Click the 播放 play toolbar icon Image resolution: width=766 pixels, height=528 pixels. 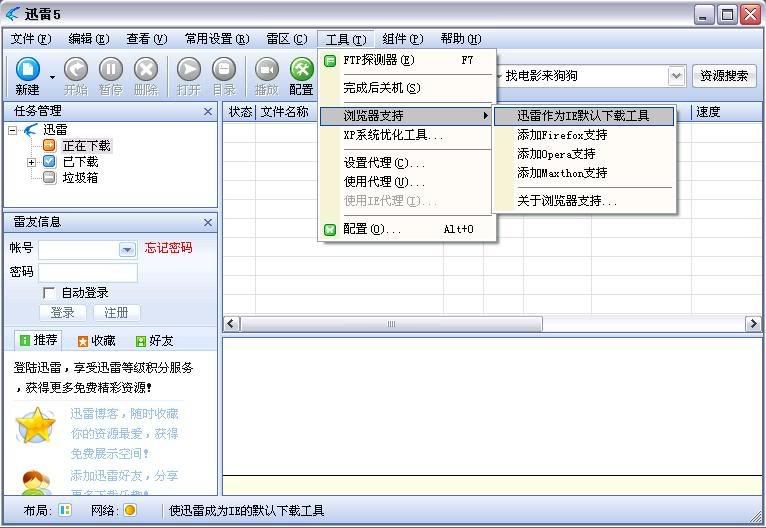pos(267,69)
